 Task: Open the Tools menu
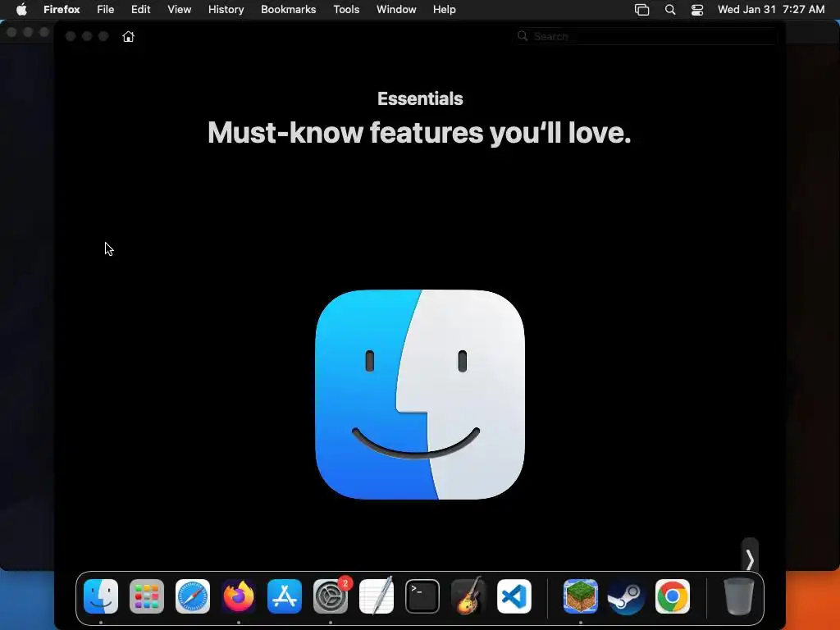coord(346,9)
